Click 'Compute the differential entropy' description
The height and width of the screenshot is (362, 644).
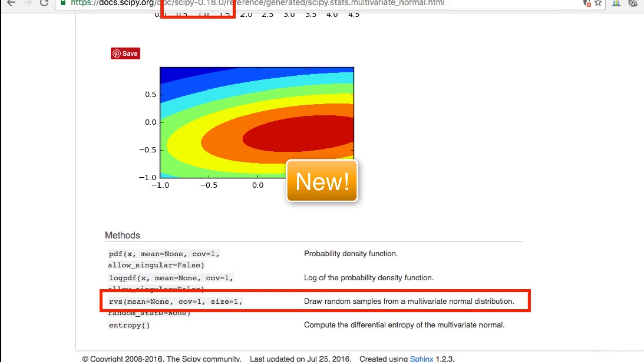(404, 325)
